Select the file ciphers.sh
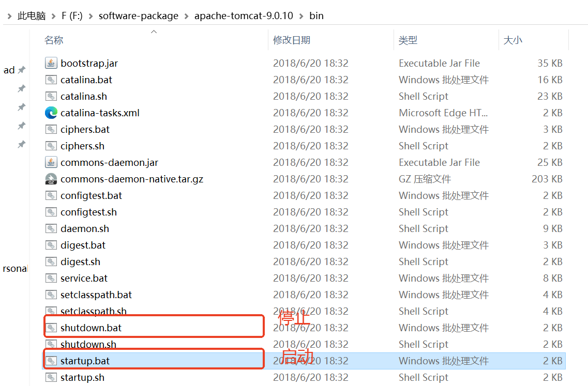This screenshot has height=386, width=588. pyautogui.click(x=82, y=146)
